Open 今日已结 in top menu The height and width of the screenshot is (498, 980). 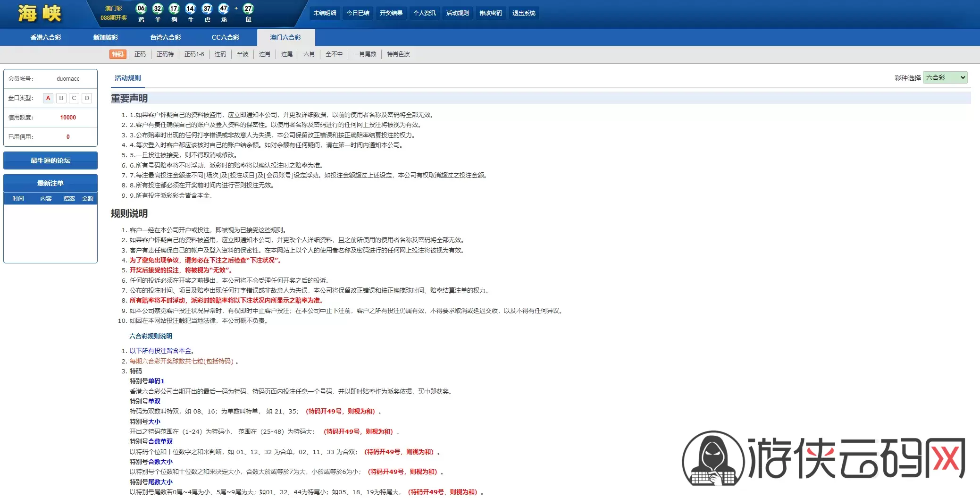point(358,13)
